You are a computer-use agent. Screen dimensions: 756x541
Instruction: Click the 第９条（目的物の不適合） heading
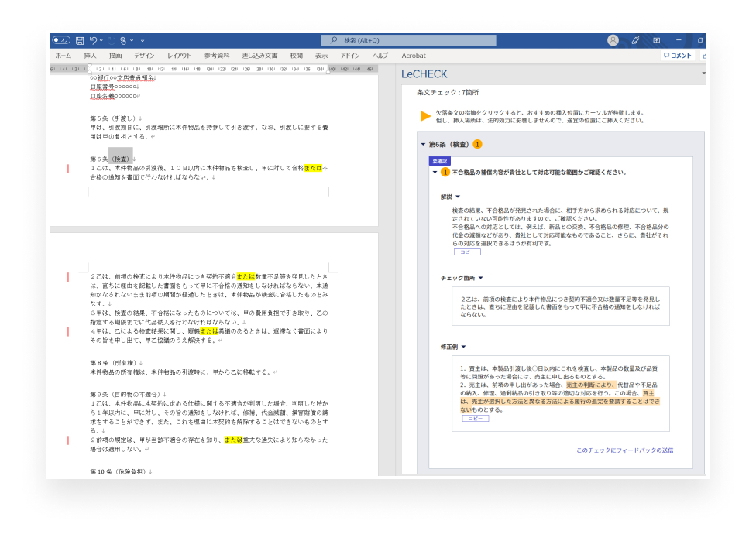125,395
